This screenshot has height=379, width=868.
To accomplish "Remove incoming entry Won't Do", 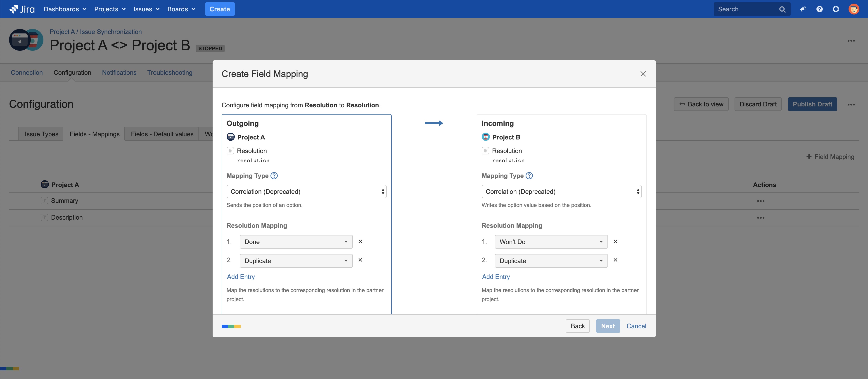I will point(615,241).
